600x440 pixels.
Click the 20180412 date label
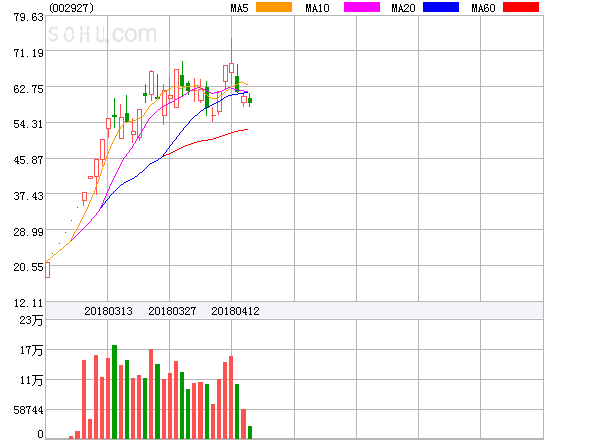point(235,311)
